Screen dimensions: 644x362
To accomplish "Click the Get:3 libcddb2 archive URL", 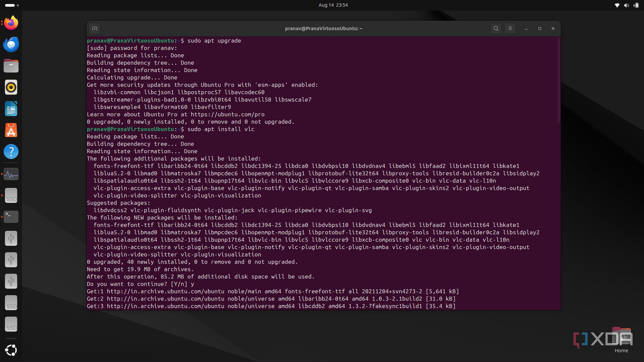I will [165, 306].
